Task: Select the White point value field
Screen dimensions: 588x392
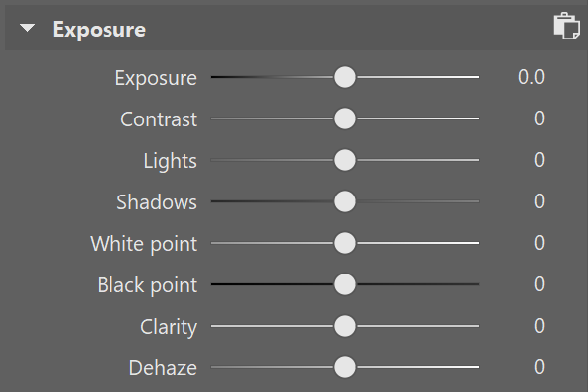Action: [539, 243]
